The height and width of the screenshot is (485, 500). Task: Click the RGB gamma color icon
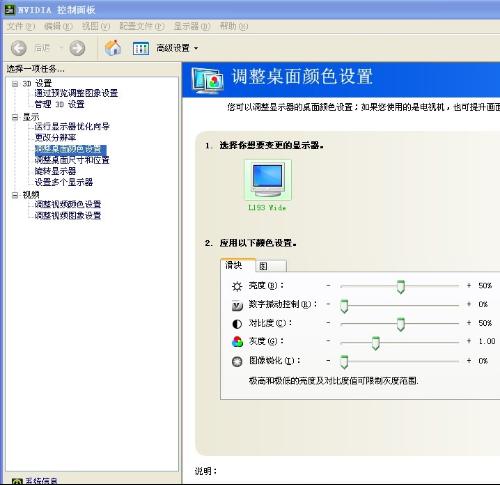[237, 342]
